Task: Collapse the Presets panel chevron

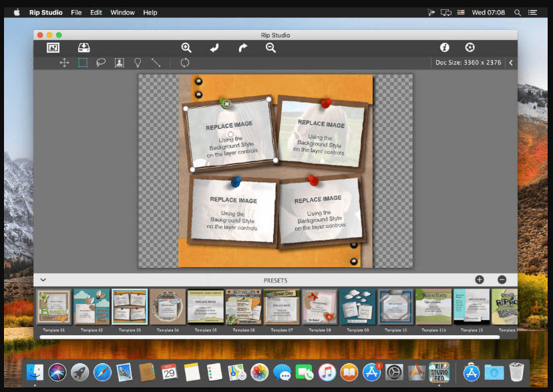Action: 43,280
